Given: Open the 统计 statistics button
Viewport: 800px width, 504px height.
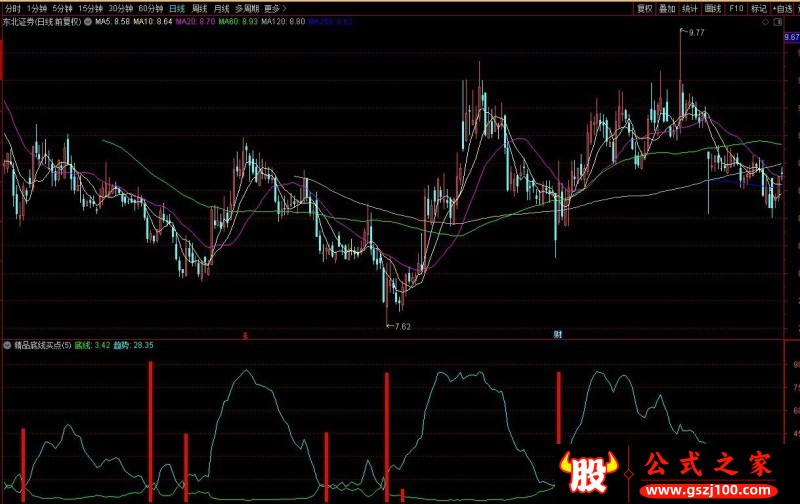Looking at the screenshot, I should (690, 7).
